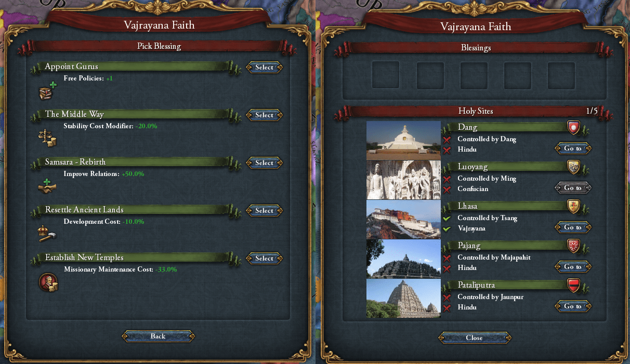
Task: Open the Luoyang grottoes thumbnail
Action: pyautogui.click(x=403, y=180)
